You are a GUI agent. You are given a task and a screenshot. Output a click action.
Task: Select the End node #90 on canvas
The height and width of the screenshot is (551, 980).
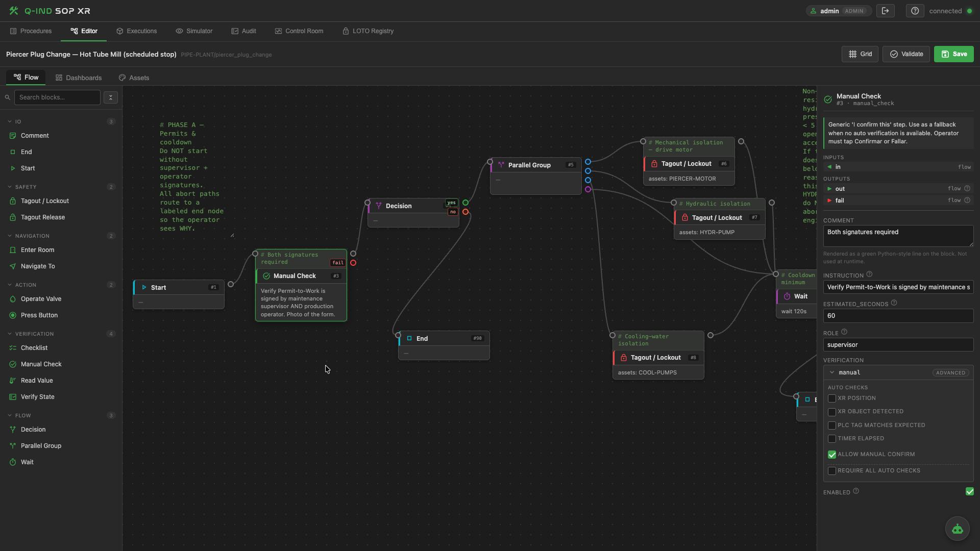pyautogui.click(x=444, y=345)
